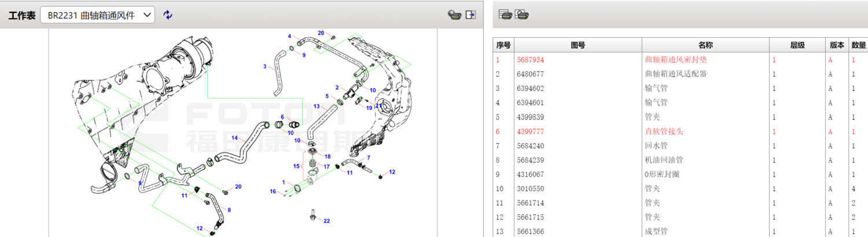Click callout number 3 in the diagram

[265, 67]
